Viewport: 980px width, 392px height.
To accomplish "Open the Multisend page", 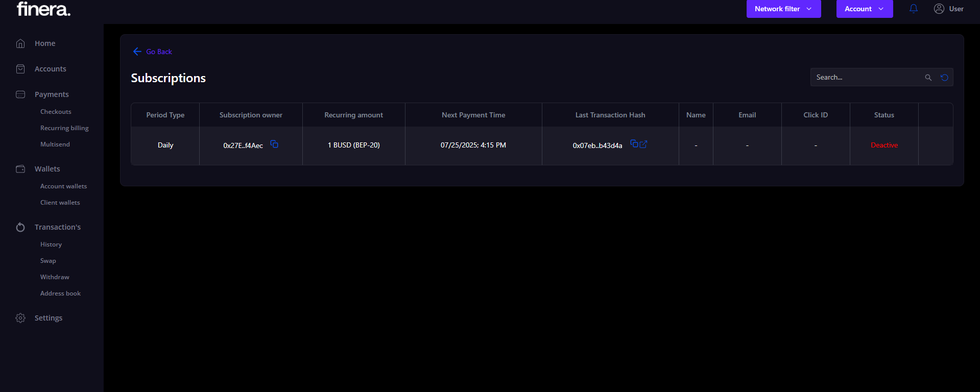I will pos(55,144).
